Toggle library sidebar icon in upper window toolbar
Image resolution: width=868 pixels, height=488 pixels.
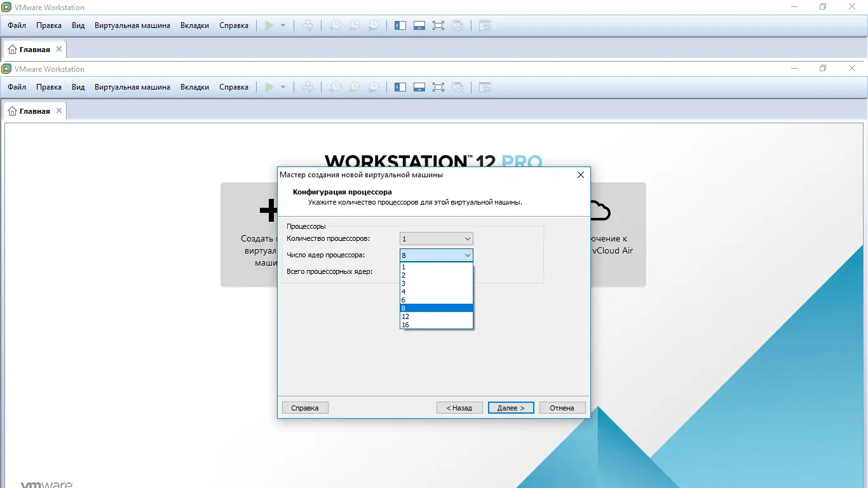coord(400,26)
